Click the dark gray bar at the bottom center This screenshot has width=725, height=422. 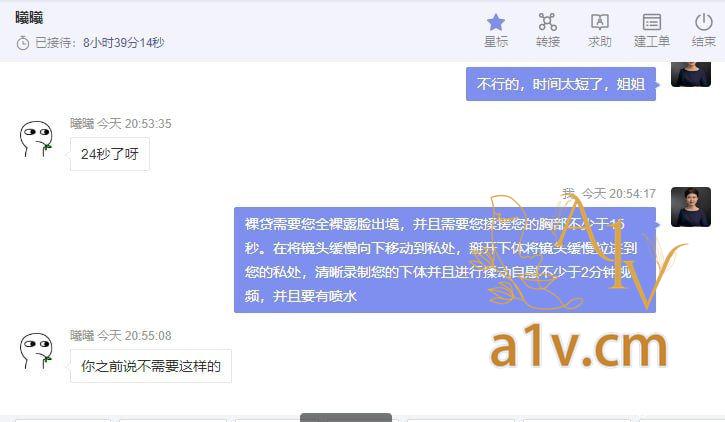click(x=346, y=418)
